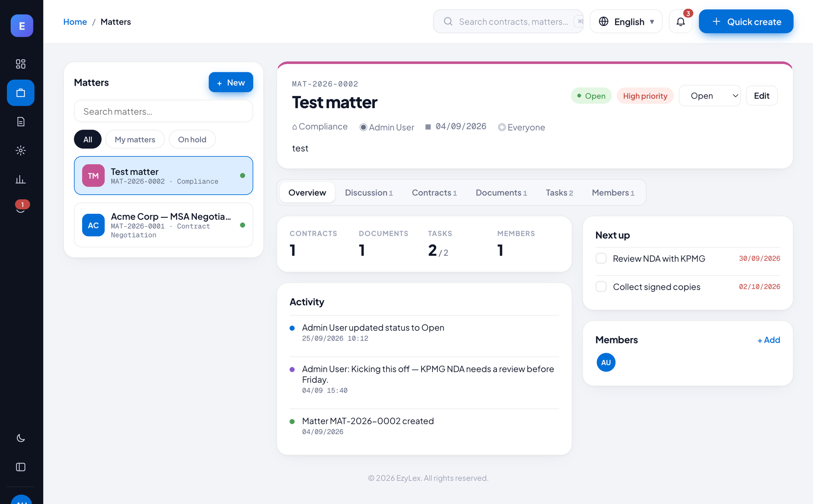Expand the Open status dropdown
The image size is (813, 504).
(x=710, y=96)
